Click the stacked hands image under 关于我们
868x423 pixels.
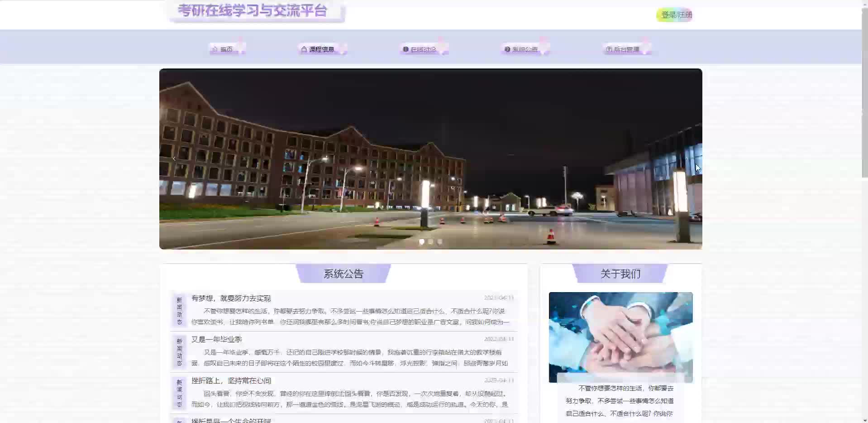coord(620,337)
